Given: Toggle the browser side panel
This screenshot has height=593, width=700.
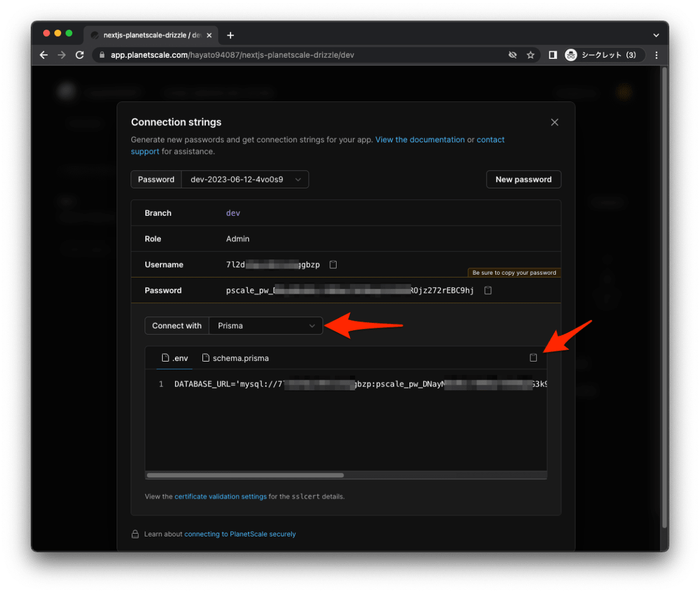Looking at the screenshot, I should [552, 55].
